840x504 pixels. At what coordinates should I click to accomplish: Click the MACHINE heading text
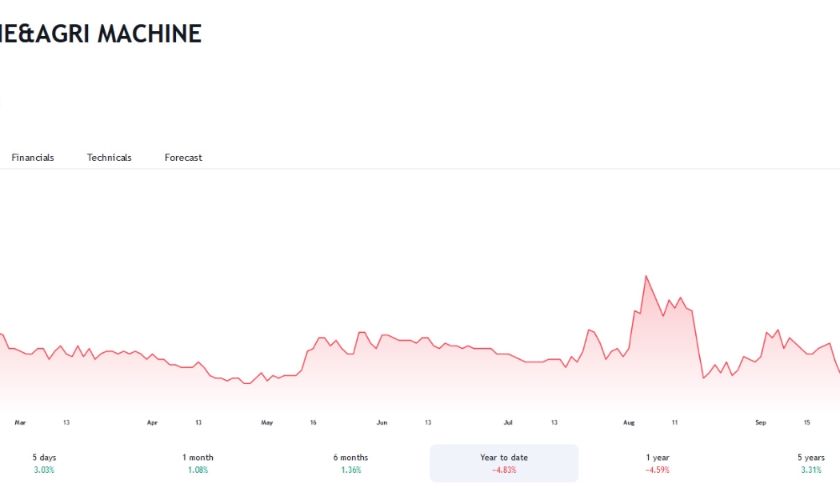[150, 34]
